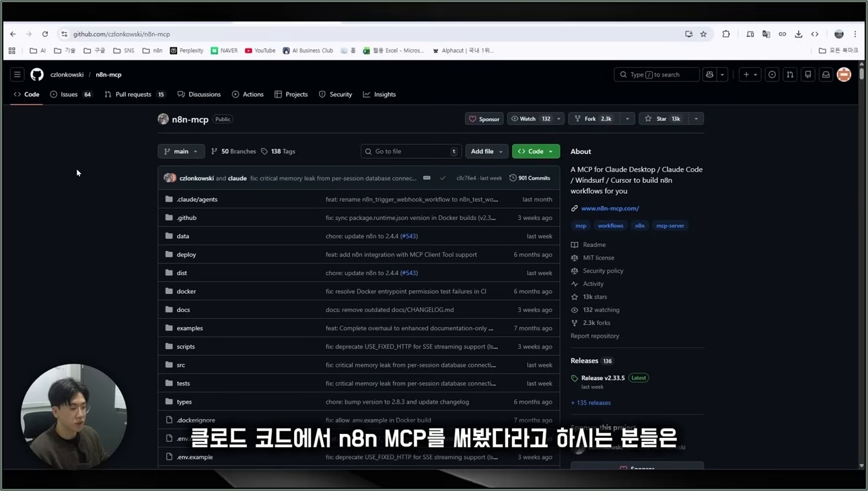Click the browser address bar URL

(122, 34)
